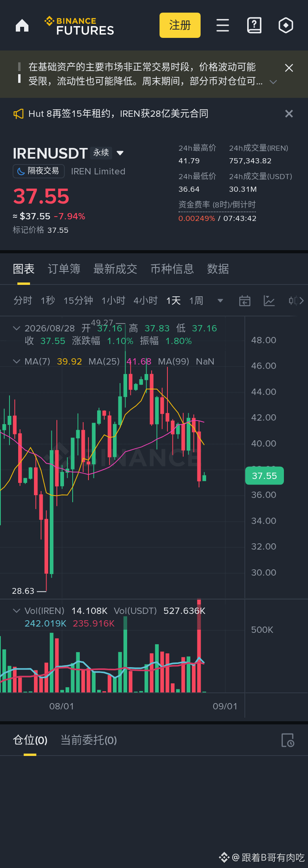This screenshot has width=308, height=868.
Task: Click the candlestick chart type icon
Action: tap(294, 301)
